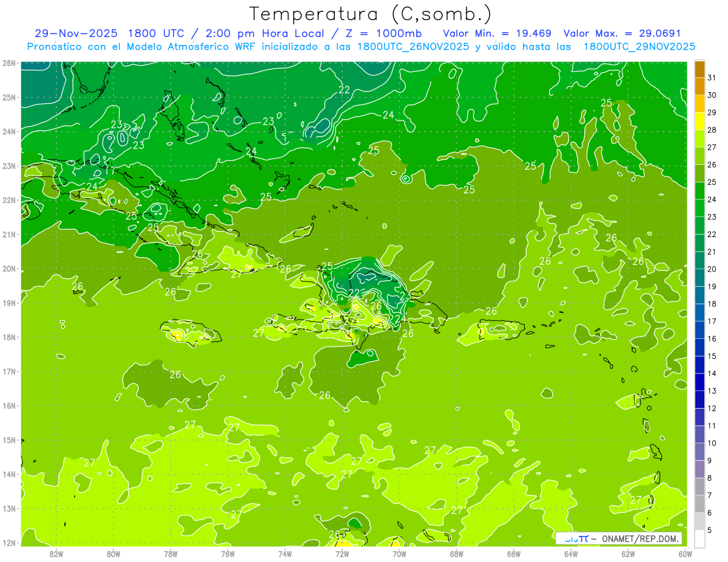Image resolution: width=728 pixels, height=562 pixels.
Task: Click the white swatch below 5 on the color scale
Action: pyautogui.click(x=699, y=538)
